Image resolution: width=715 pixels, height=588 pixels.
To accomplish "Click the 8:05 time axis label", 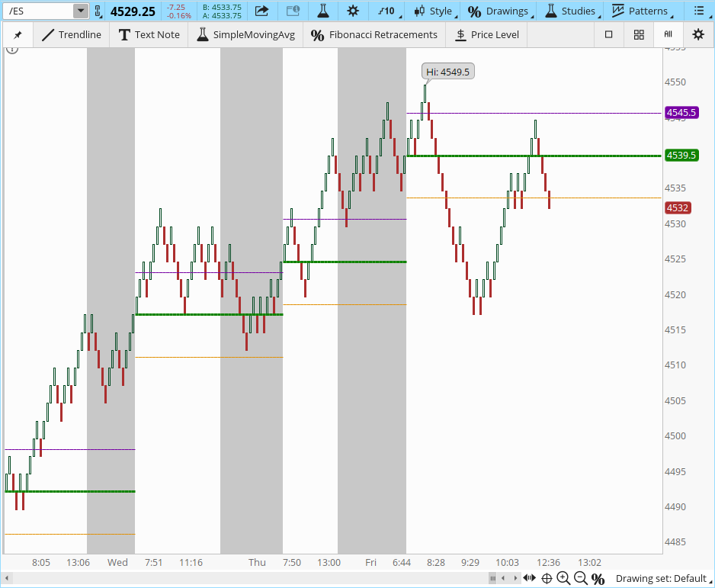I will [41, 562].
